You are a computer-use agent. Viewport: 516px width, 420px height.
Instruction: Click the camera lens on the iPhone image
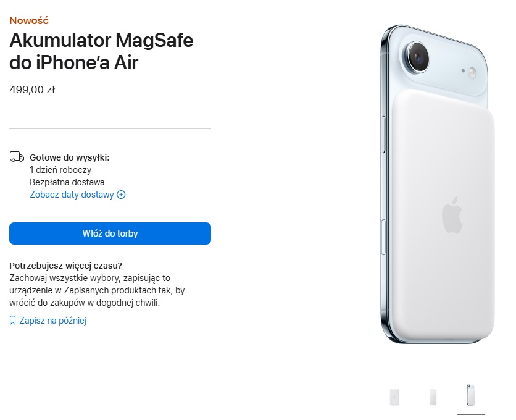[418, 57]
